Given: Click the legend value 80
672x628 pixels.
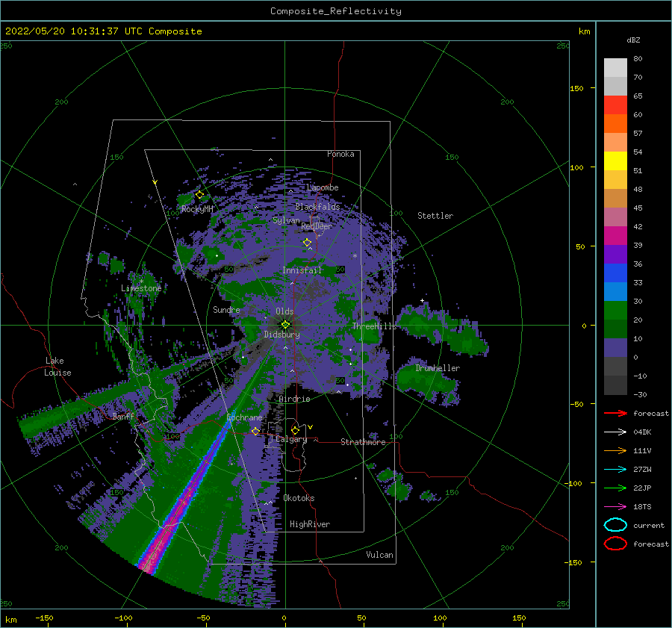Looking at the screenshot, I should 638,59.
